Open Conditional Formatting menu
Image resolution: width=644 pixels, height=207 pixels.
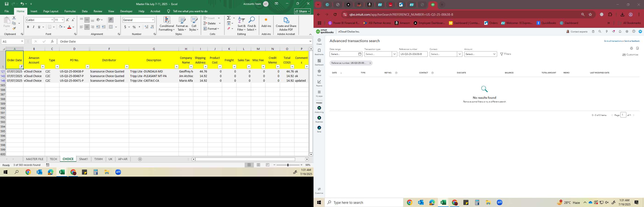pos(167,24)
